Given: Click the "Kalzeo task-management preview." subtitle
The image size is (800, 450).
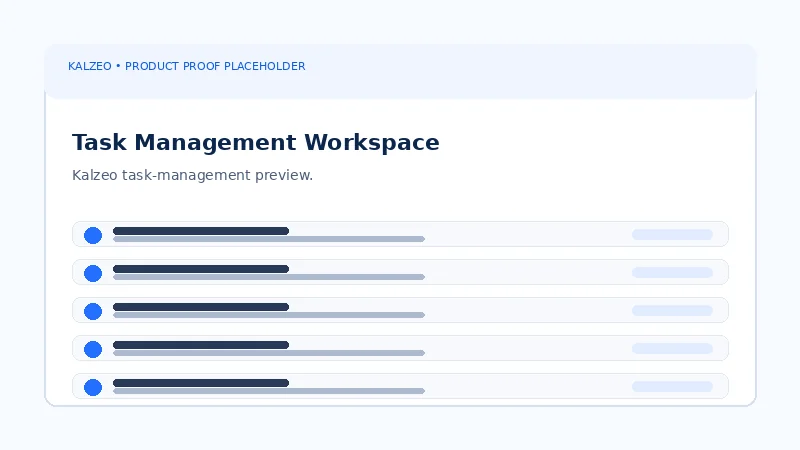Looking at the screenshot, I should click(x=192, y=175).
